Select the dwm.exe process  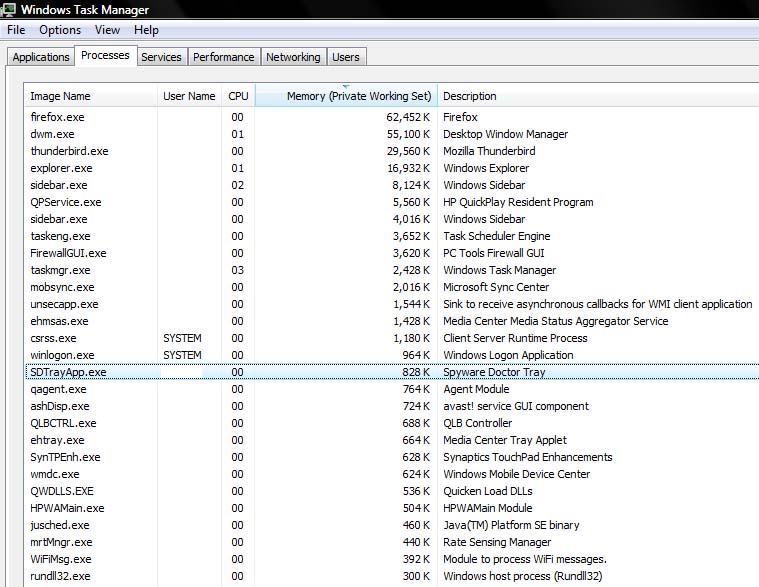click(392, 134)
